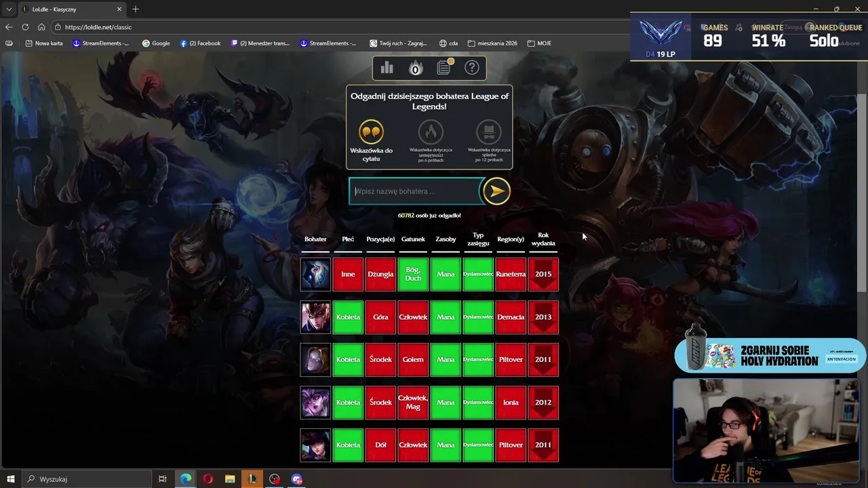Open the Google bookmark

pos(156,43)
